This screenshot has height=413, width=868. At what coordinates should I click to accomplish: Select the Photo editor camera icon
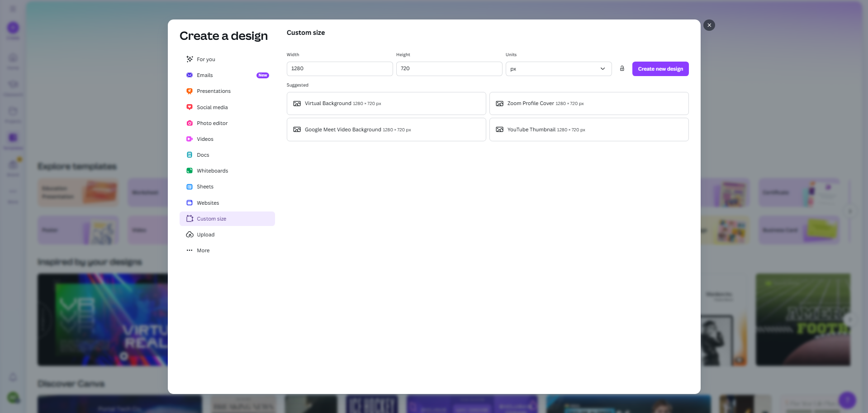(x=190, y=123)
